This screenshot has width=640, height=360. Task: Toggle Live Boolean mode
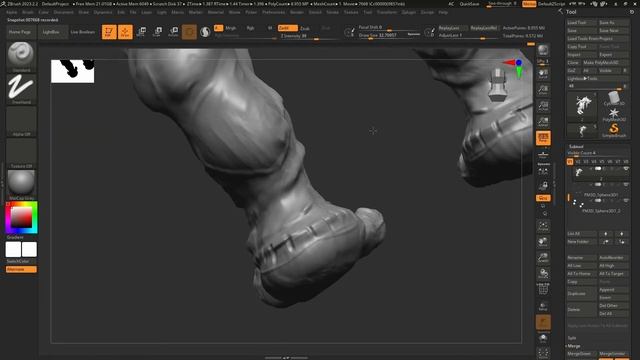83,32
